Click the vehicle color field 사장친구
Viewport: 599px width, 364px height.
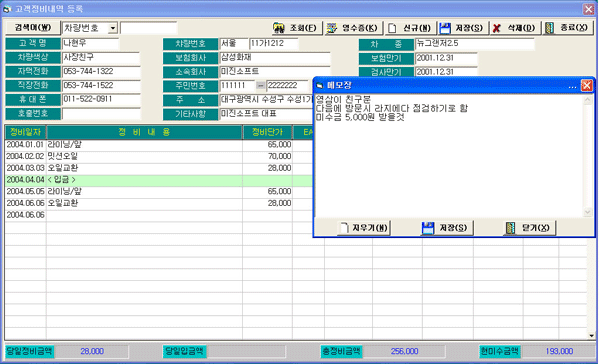[x=101, y=58]
